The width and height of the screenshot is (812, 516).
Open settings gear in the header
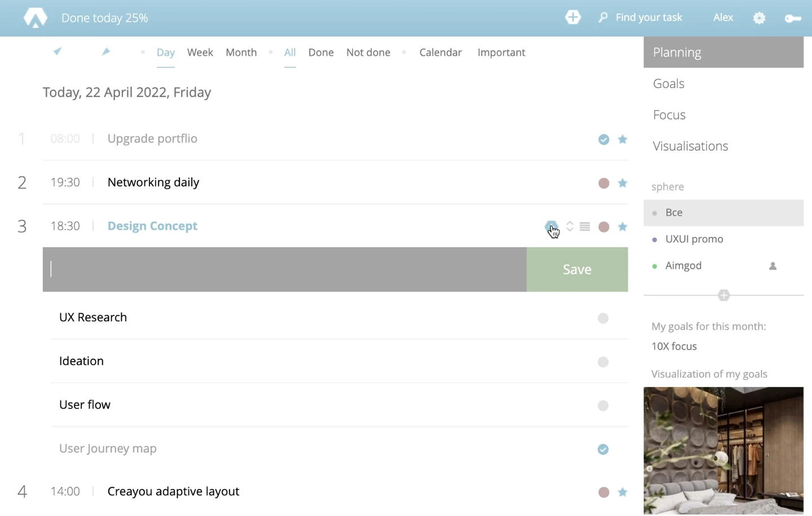click(760, 18)
